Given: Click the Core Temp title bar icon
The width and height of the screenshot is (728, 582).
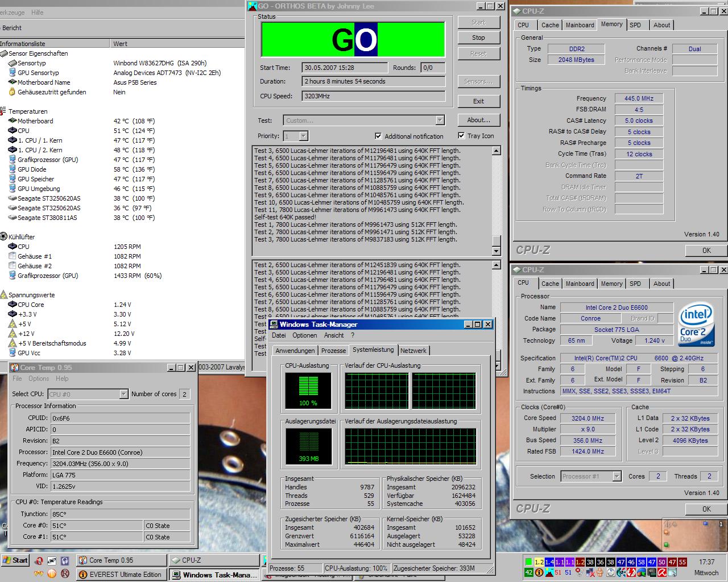Looking at the screenshot, I should pyautogui.click(x=15, y=367).
